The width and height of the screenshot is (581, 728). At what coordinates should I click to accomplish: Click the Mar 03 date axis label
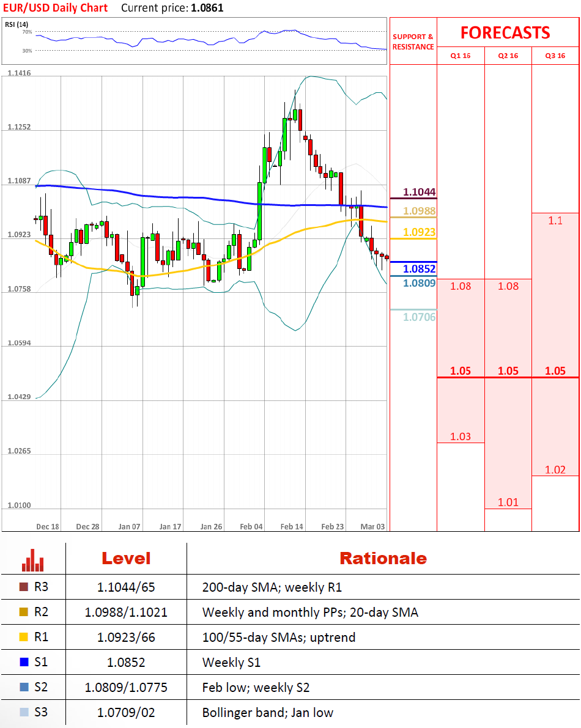[372, 526]
